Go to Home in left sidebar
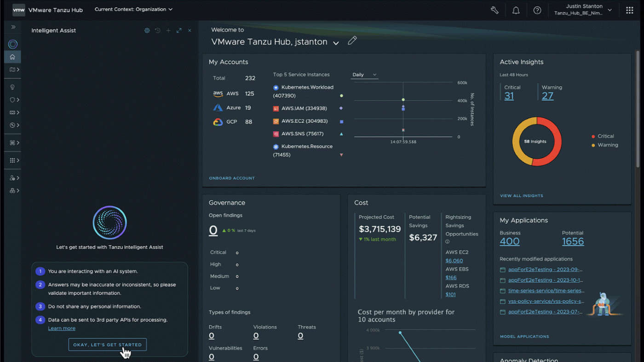644x362 pixels. (12, 57)
